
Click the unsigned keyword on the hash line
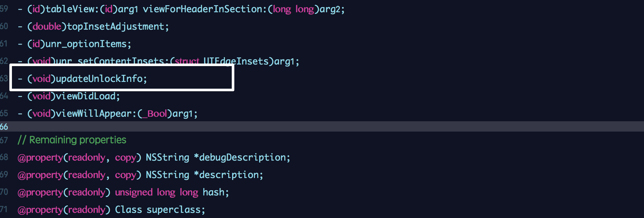(133, 192)
